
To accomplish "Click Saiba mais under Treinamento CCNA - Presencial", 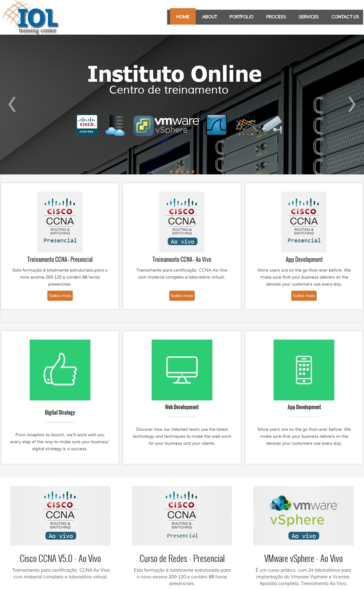I will (60, 296).
